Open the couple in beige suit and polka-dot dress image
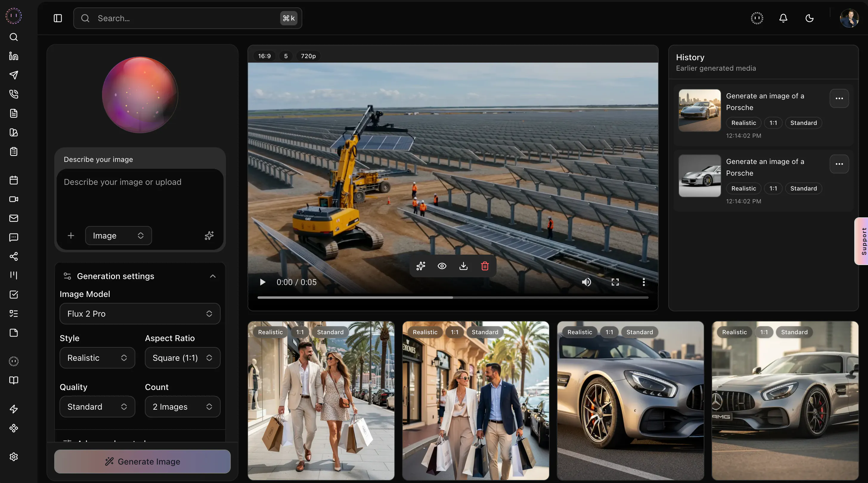868x483 pixels. pyautogui.click(x=321, y=401)
